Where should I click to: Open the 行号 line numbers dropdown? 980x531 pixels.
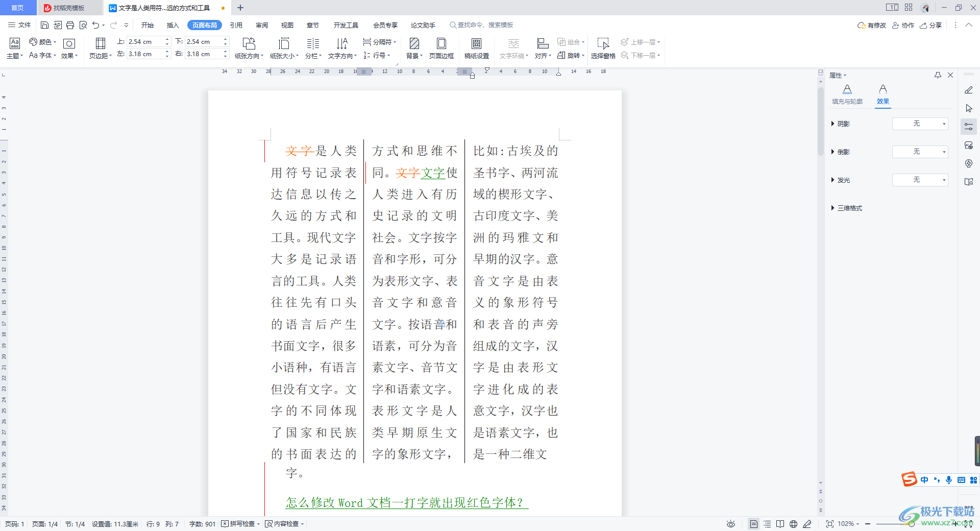click(x=377, y=55)
